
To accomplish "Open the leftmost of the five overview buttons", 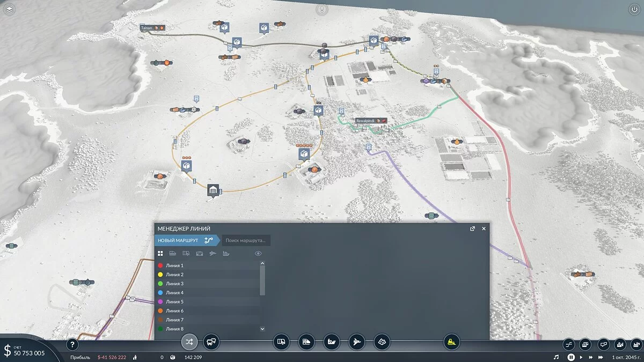I will coord(569,344).
